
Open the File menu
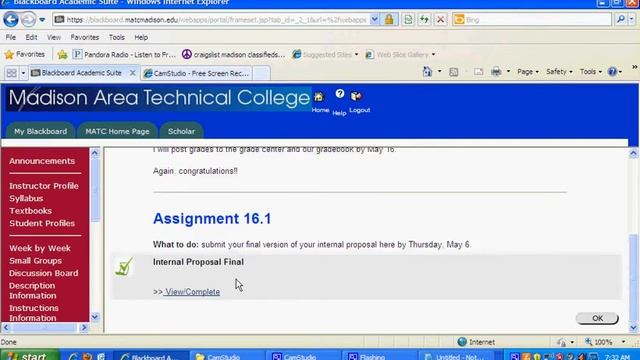click(x=11, y=37)
